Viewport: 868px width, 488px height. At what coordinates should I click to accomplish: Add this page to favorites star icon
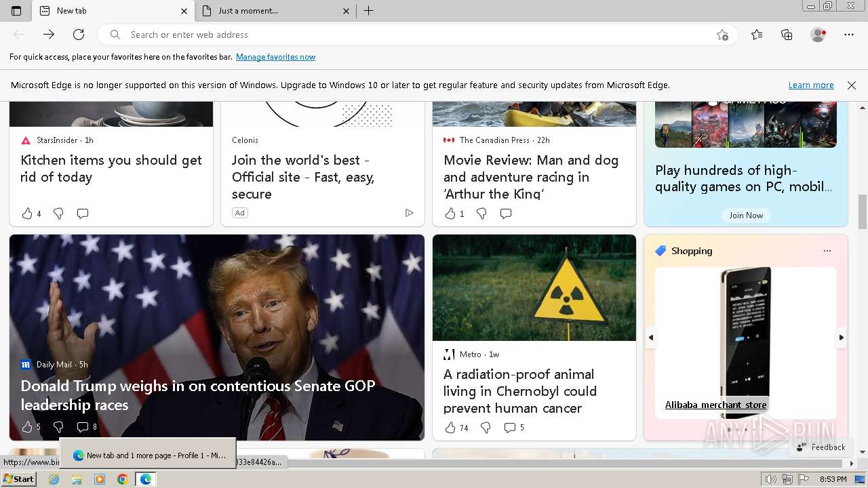point(722,35)
